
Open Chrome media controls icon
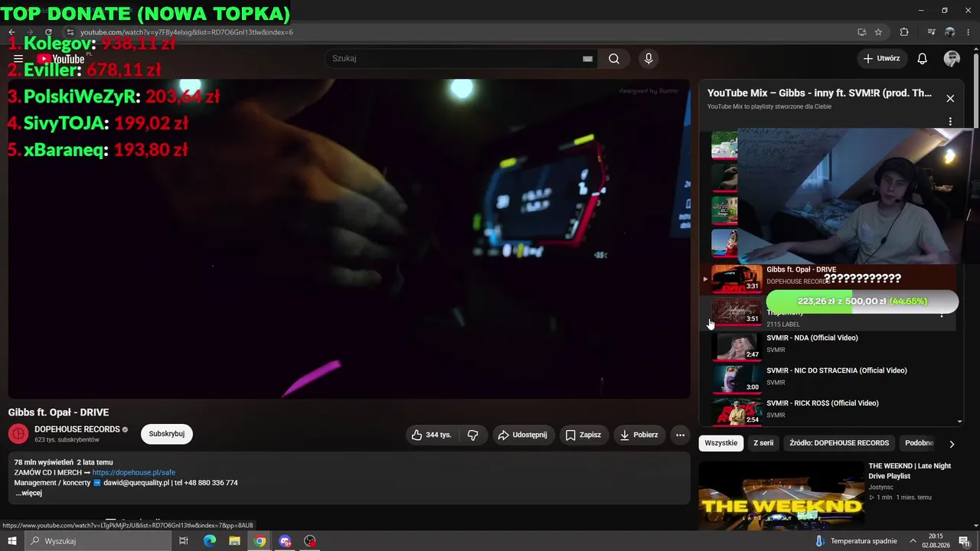(x=931, y=32)
